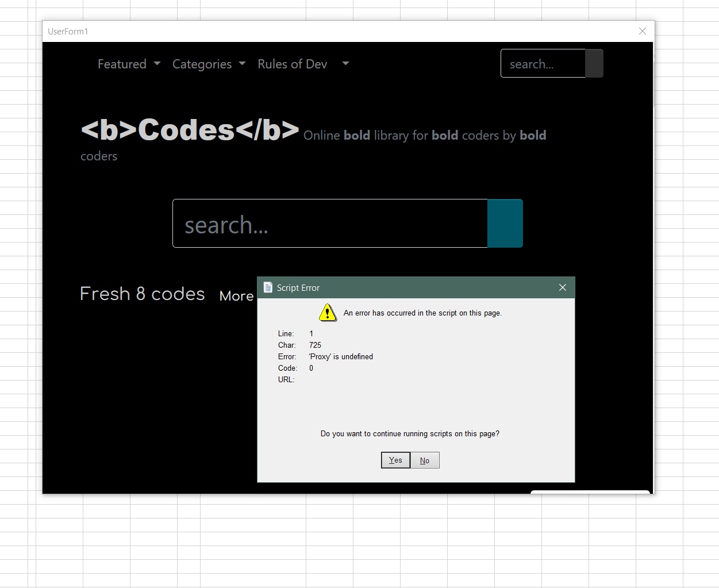Click the yellow warning triangle icon
This screenshot has width=719, height=588.
(328, 313)
